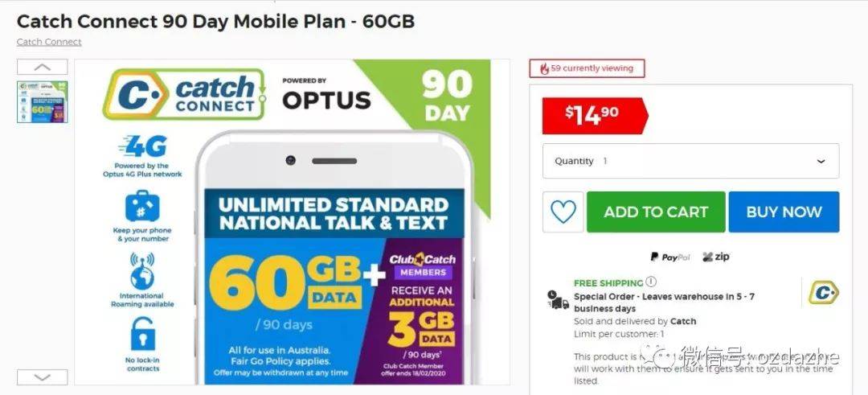This screenshot has height=395, width=868.
Task: Click the flame currently viewing badge
Action: tap(587, 68)
